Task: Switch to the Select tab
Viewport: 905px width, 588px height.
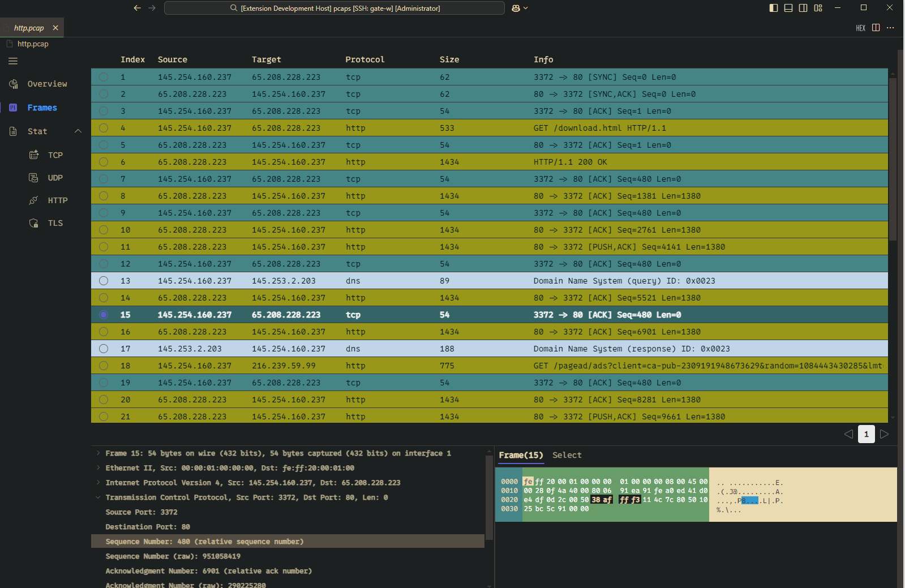Action: (567, 455)
